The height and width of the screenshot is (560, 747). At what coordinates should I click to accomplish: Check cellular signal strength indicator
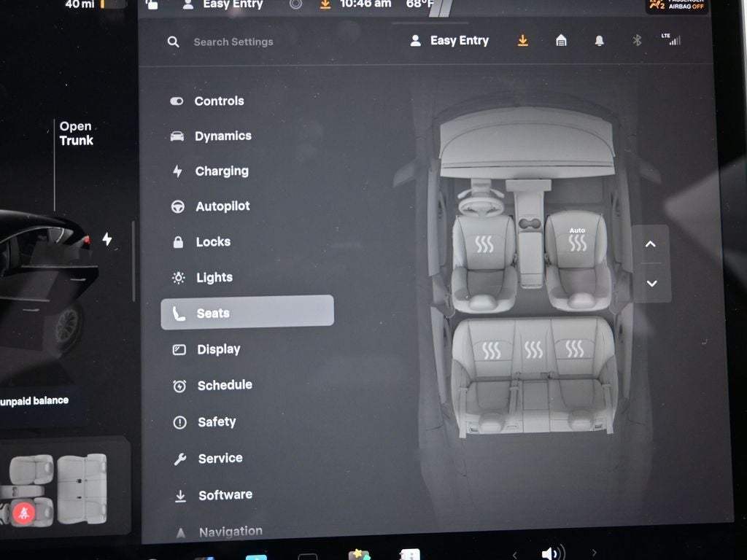673,41
